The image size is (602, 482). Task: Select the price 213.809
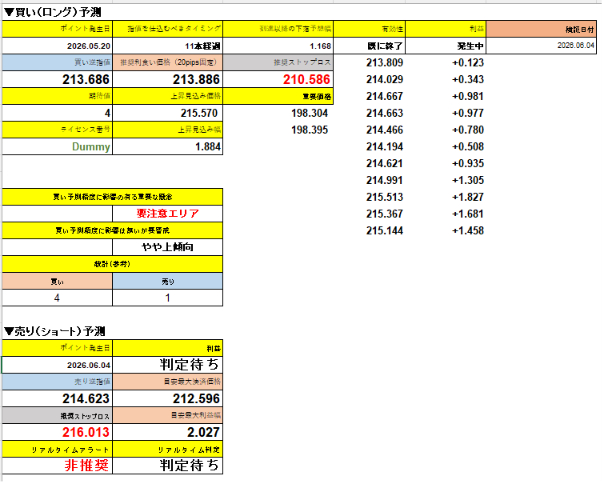point(384,63)
